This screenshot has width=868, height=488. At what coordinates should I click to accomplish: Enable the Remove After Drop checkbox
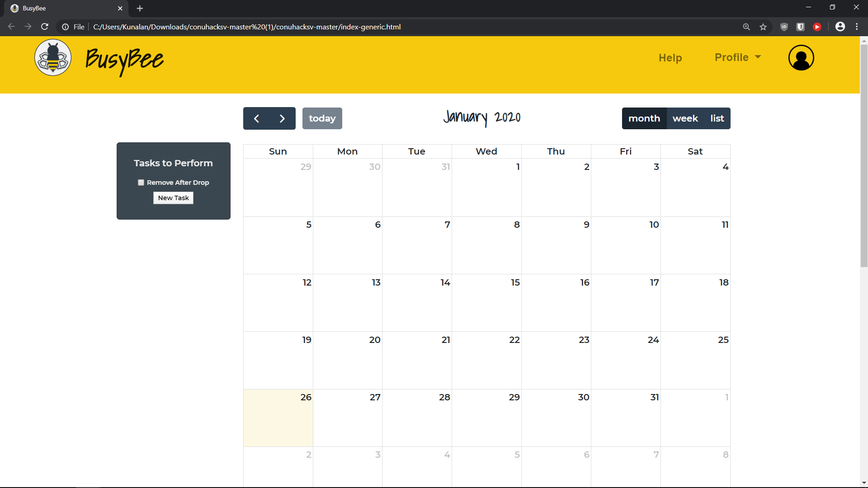141,183
